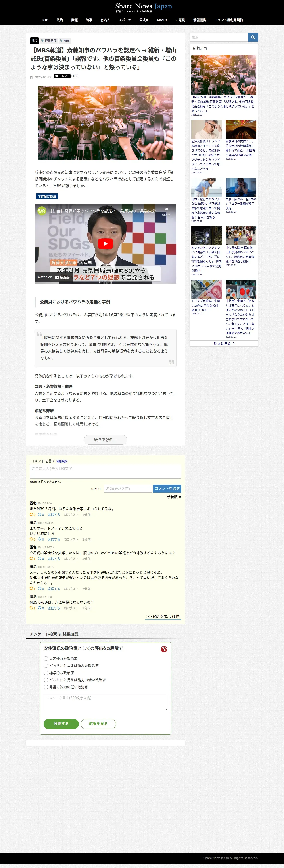This screenshot has height=868, width=284.
Task: Open the TOP menu item
Action: [x=45, y=20]
